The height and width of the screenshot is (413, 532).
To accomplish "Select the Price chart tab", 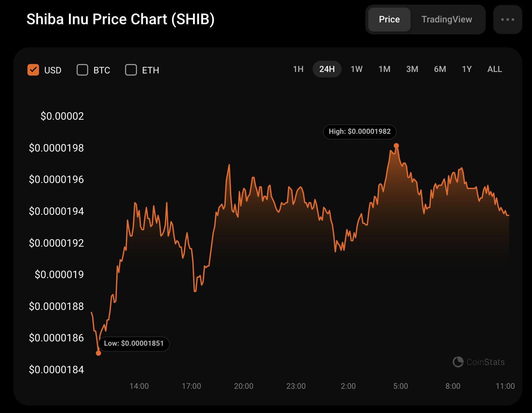I will (389, 20).
